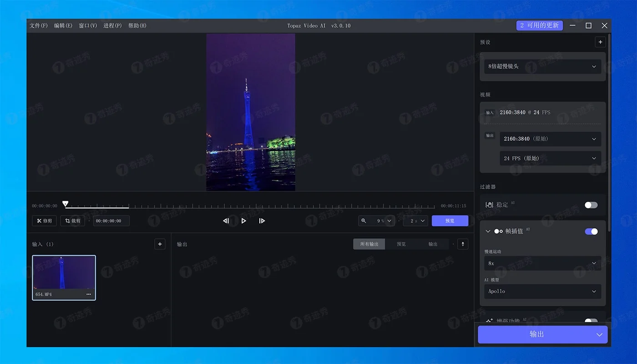Viewport: 637px width, 364px height.
Task: Click the plus icon to add input video
Action: click(160, 244)
